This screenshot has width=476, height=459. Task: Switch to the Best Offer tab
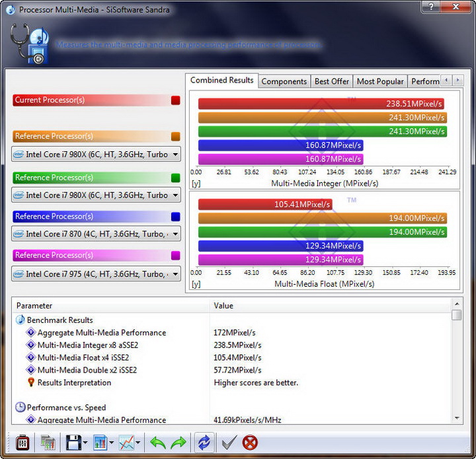click(332, 81)
